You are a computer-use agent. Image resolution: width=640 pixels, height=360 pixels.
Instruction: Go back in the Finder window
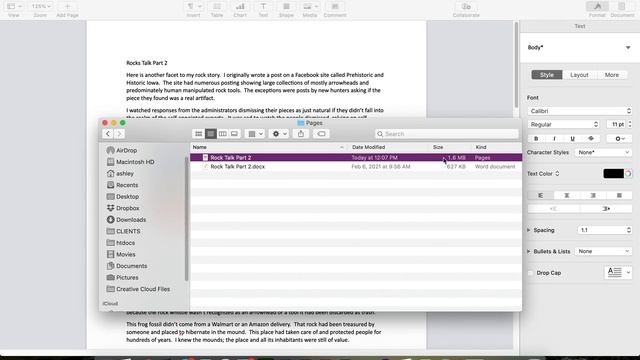coord(108,134)
